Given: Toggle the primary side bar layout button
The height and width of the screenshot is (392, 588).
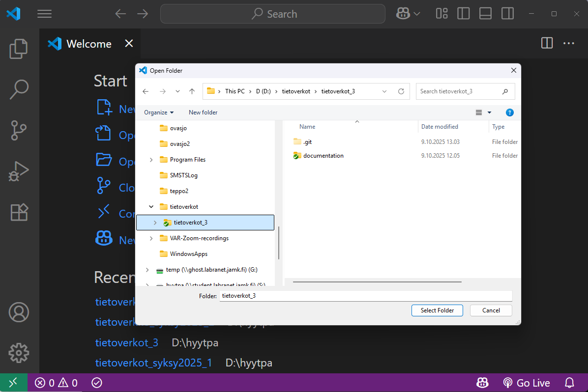Looking at the screenshot, I should tap(463, 14).
